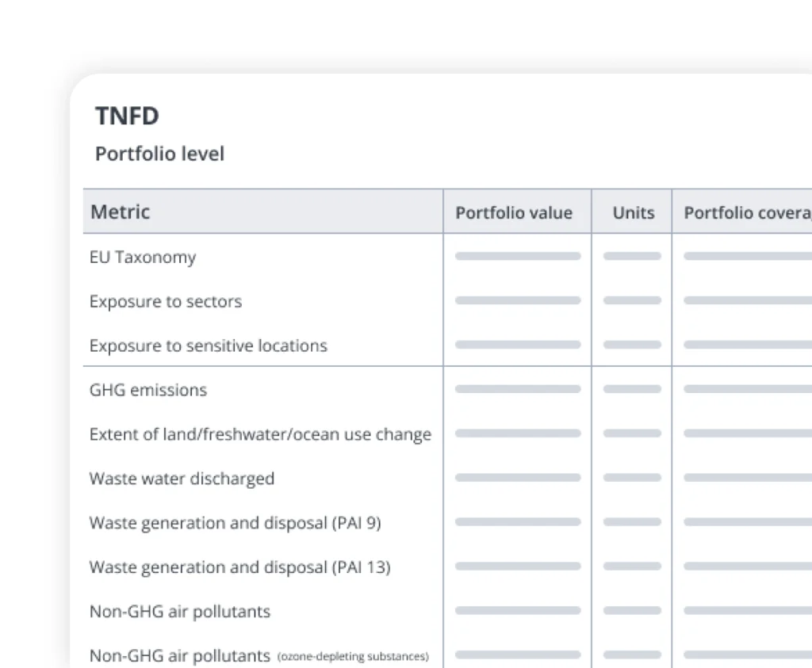
Task: Sort by Portfolio value column header
Action: click(513, 212)
